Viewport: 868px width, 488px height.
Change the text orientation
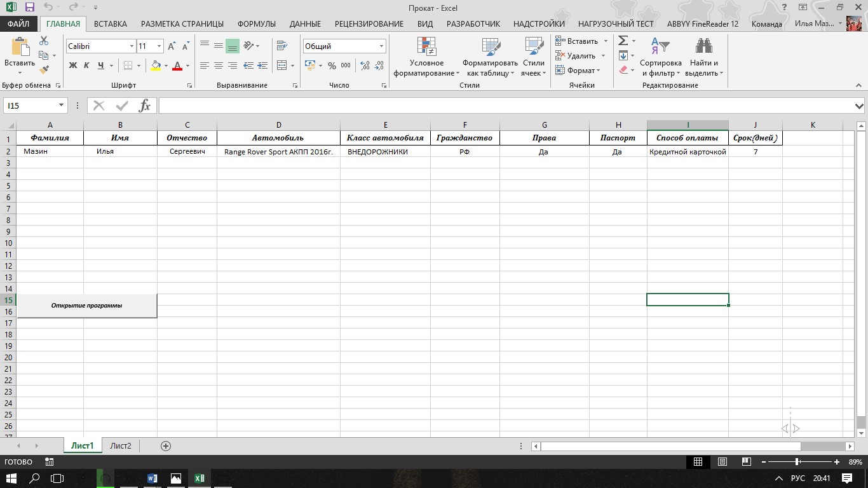click(248, 46)
